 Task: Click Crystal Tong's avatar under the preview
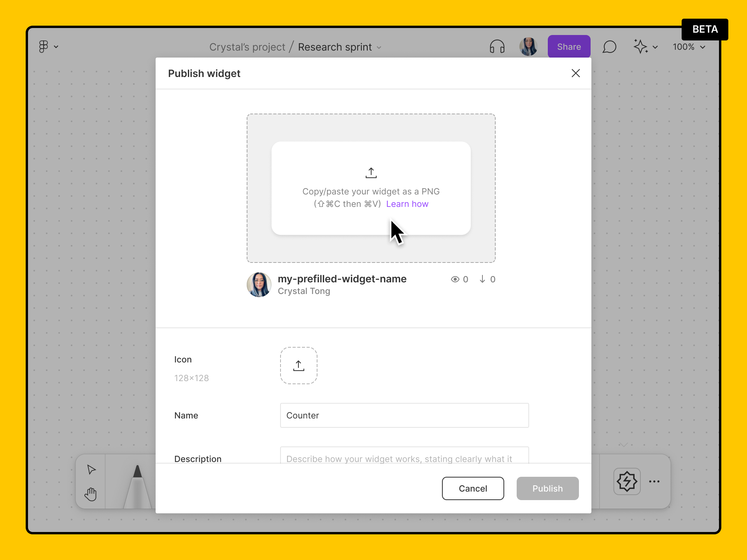click(x=259, y=285)
